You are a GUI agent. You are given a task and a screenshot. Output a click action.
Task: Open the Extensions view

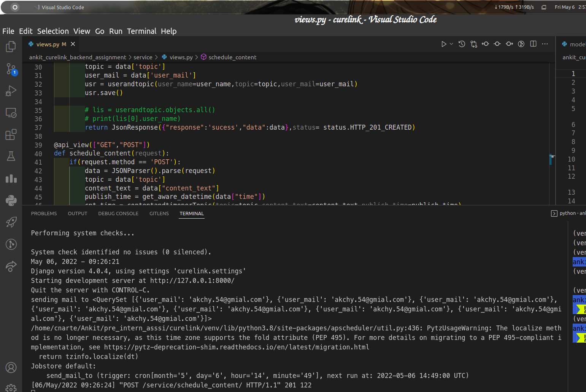11,135
